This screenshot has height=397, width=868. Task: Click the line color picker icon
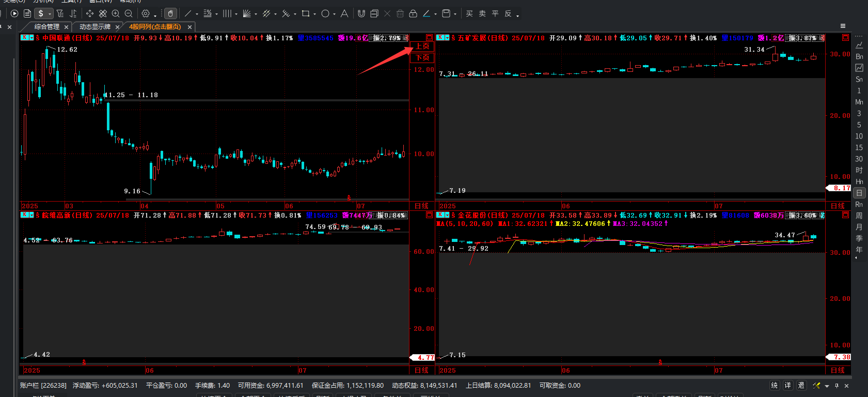(427, 14)
